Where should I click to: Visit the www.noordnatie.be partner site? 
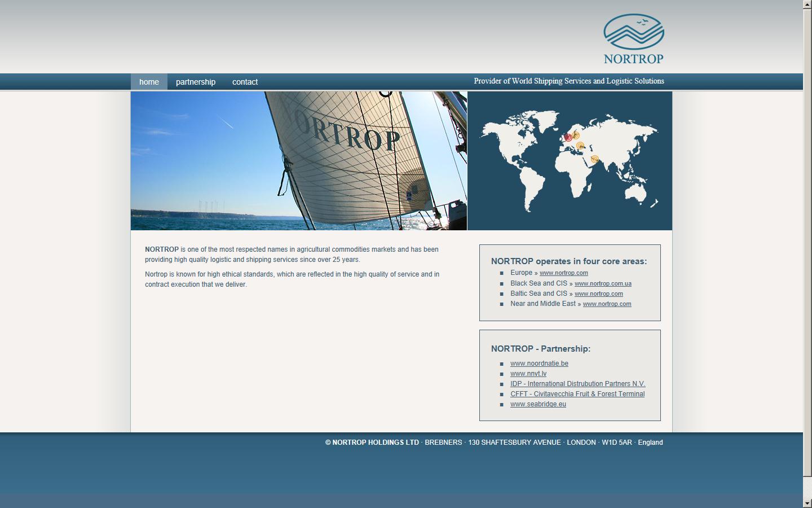[x=539, y=364]
